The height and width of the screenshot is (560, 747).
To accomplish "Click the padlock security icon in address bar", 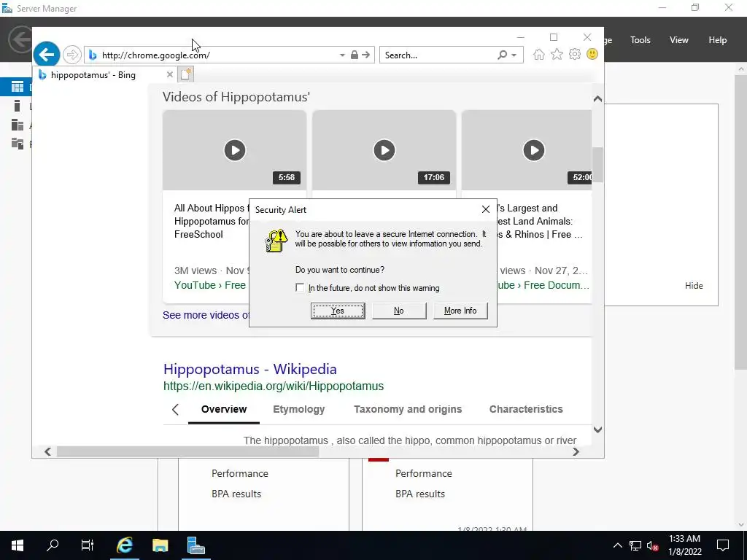I will pyautogui.click(x=354, y=55).
